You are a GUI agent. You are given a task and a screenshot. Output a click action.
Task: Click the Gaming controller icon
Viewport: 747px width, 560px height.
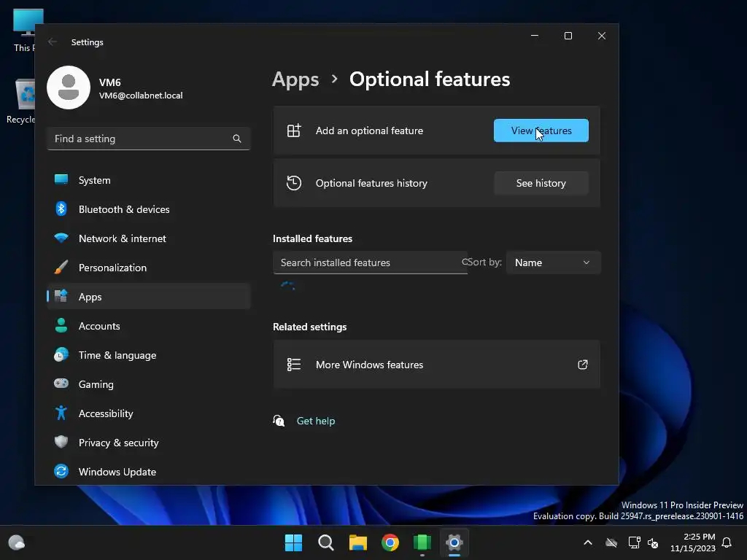61,384
